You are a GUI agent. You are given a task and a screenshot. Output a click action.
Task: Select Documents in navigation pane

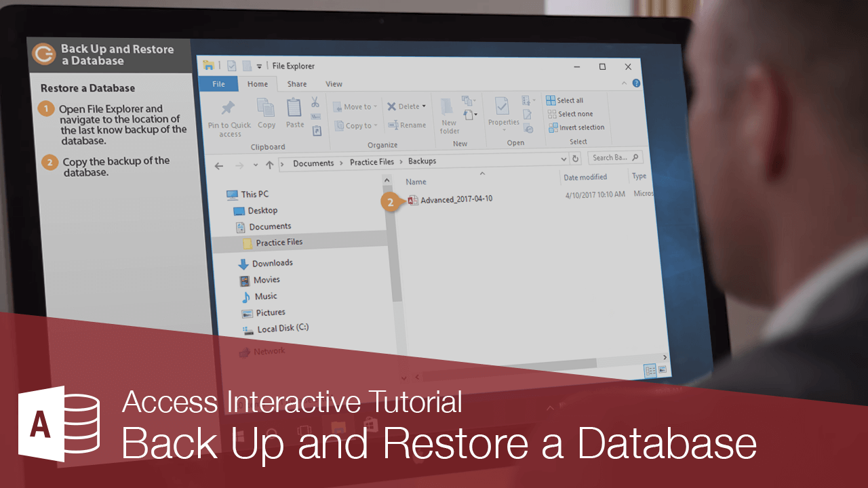click(262, 226)
